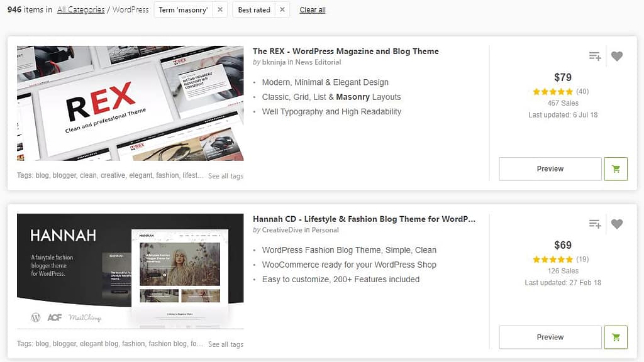Click '126 Sales' text
The height and width of the screenshot is (362, 644).
click(563, 271)
